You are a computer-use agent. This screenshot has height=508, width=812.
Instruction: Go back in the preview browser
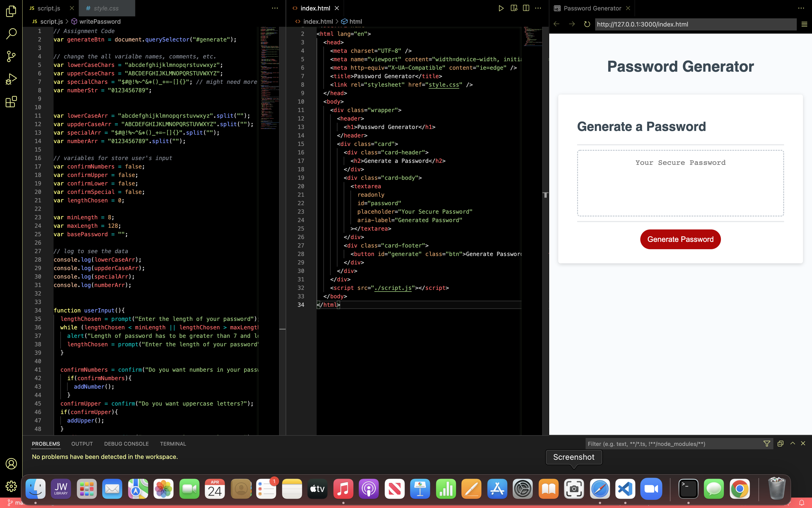point(557,24)
